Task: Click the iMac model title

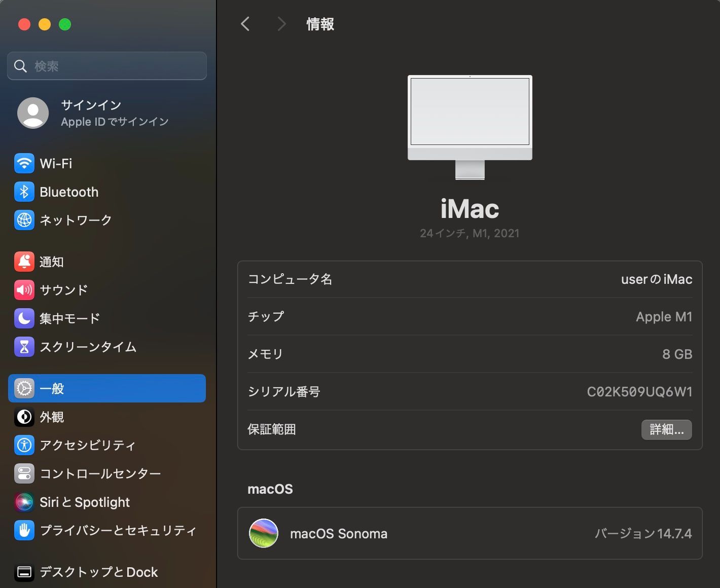Action: click(470, 209)
